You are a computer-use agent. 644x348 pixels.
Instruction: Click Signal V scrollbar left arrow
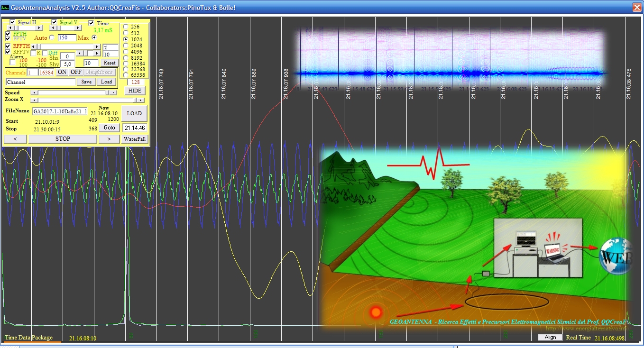coord(53,28)
